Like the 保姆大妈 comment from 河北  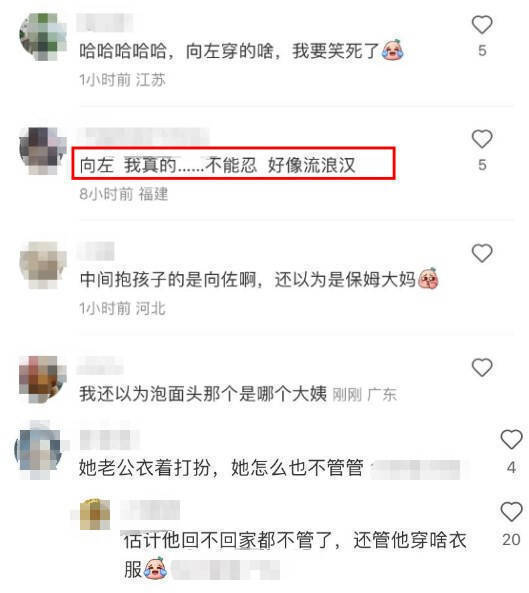(x=482, y=253)
